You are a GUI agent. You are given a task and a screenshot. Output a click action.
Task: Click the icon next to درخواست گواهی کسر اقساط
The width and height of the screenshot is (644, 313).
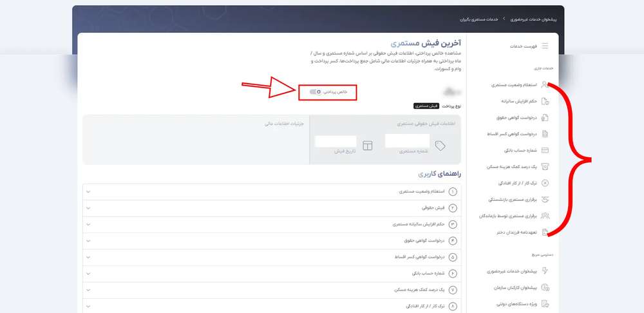545,134
